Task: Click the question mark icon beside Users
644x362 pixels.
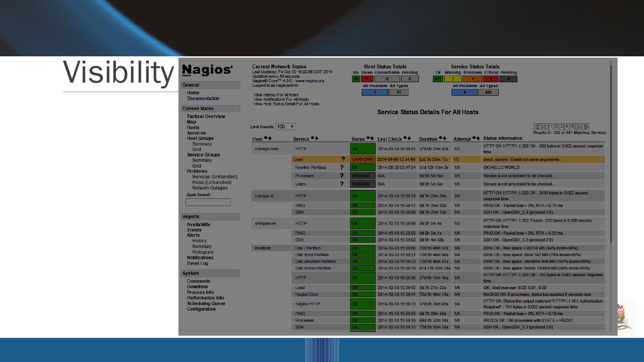Action: [342, 184]
